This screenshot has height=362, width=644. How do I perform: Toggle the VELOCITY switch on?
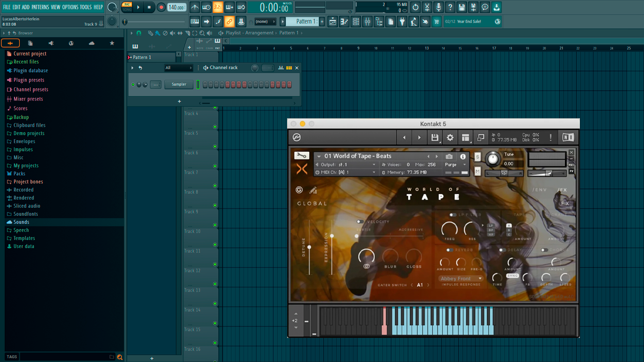pos(361,222)
